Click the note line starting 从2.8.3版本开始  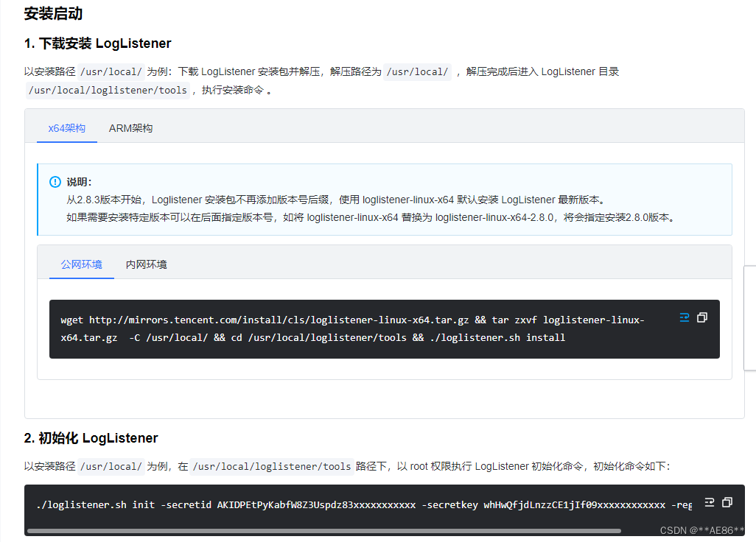coord(337,200)
